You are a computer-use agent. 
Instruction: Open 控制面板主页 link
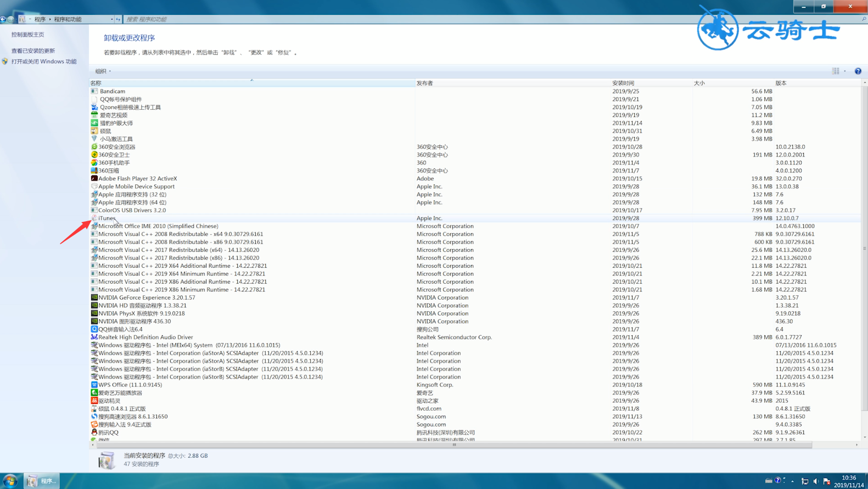pos(27,35)
